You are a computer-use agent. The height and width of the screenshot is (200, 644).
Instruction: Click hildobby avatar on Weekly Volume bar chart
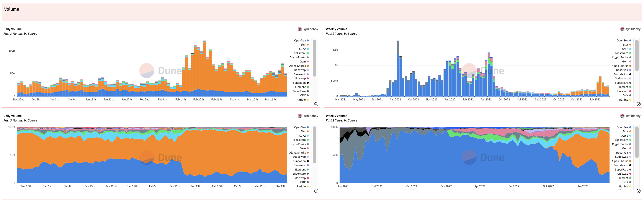622,29
